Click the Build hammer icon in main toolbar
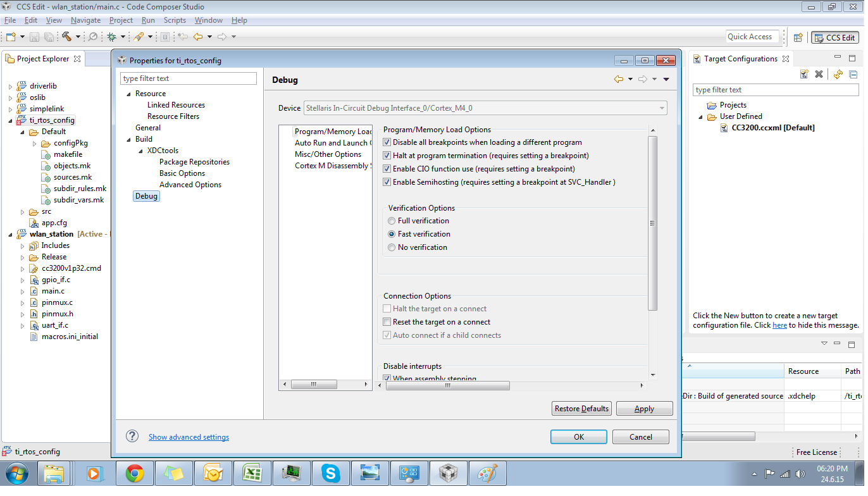This screenshot has height=496, width=868. click(x=66, y=37)
